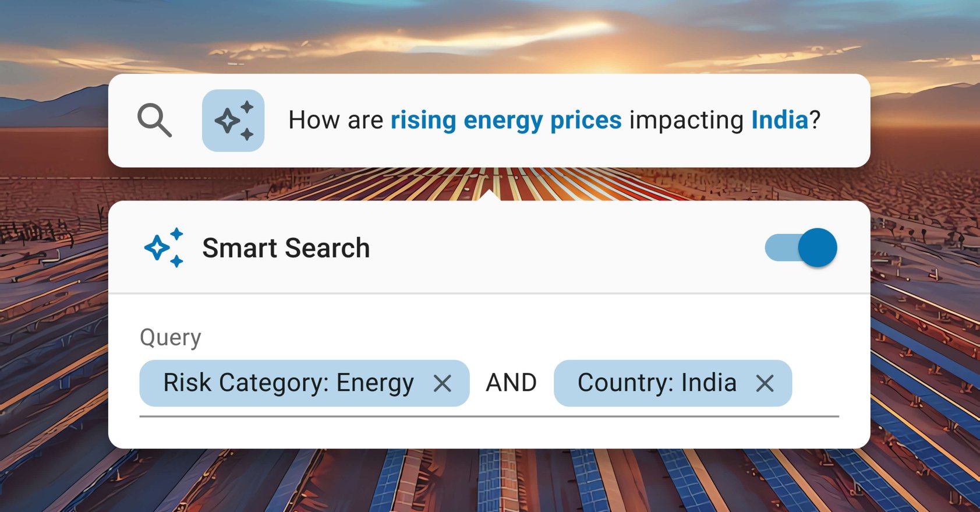This screenshot has height=512, width=980.
Task: Click the magnifying glass search icon
Action: click(x=154, y=121)
